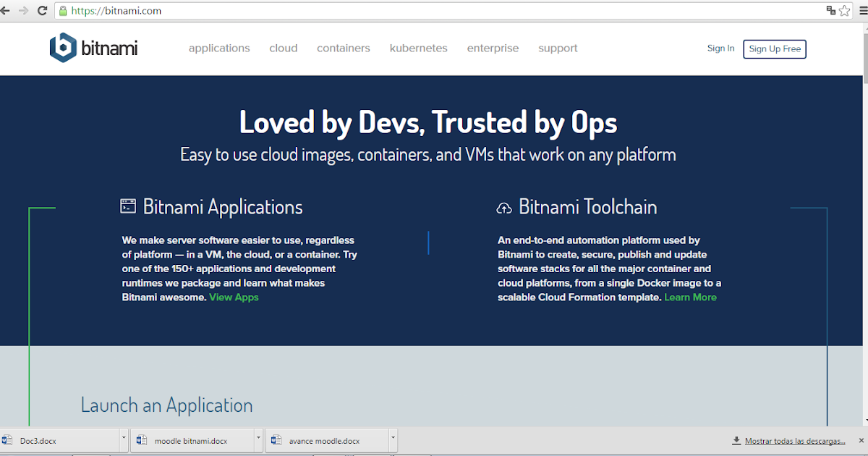The height and width of the screenshot is (456, 868).
Task: Click the Bitnami hexagon logo
Action: coord(61,47)
